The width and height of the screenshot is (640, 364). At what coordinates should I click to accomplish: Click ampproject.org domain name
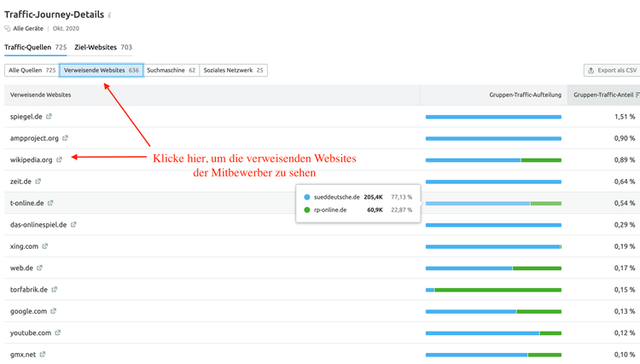point(34,138)
